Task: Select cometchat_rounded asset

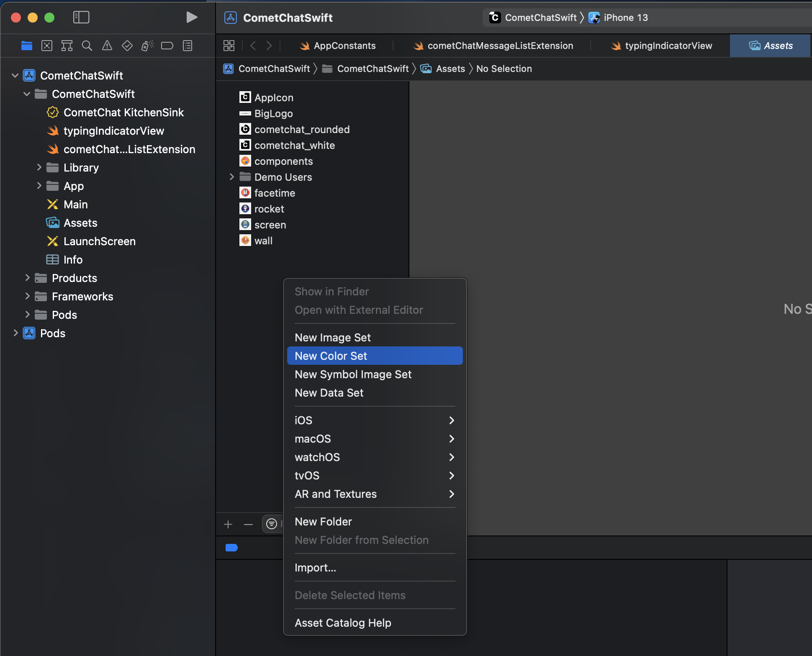Action: 294,129
